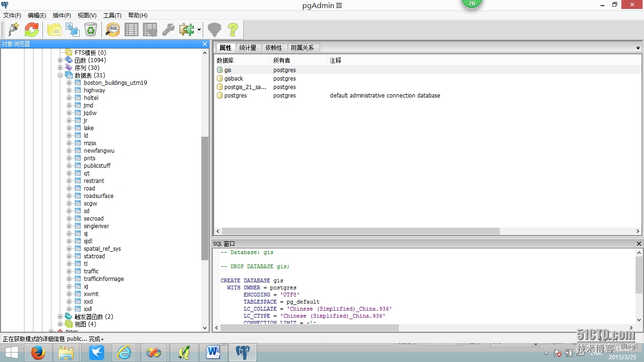Viewport: 644px width, 362px height.
Task: Select the publicstuff table
Action: [x=97, y=166]
